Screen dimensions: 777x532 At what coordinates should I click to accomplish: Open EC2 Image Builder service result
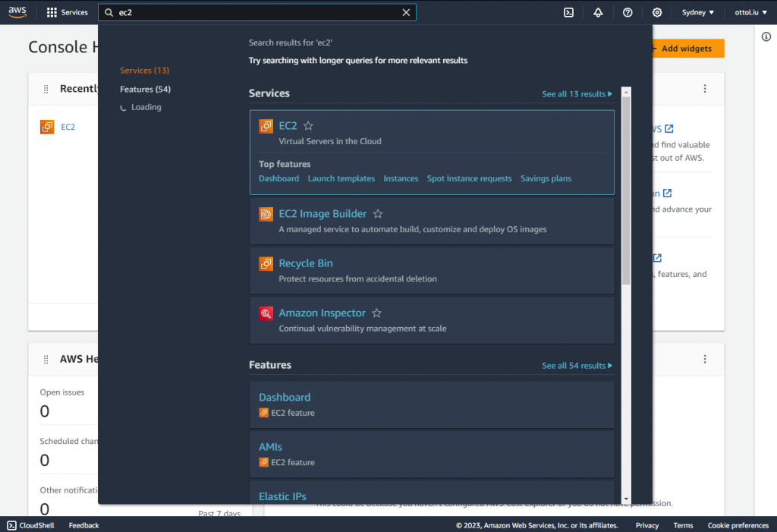[x=322, y=214]
